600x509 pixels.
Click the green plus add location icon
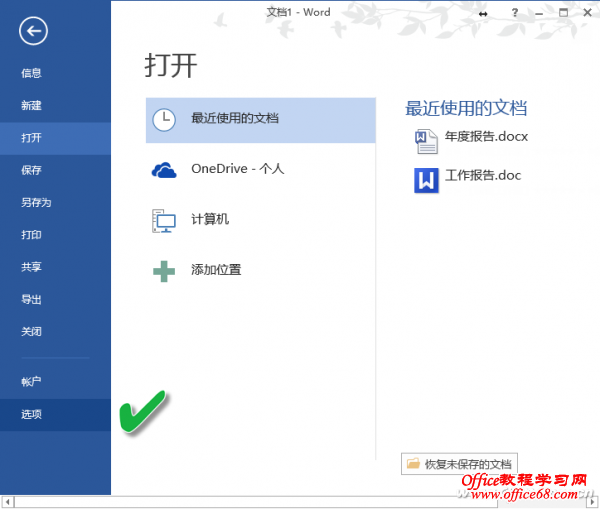coord(164,271)
